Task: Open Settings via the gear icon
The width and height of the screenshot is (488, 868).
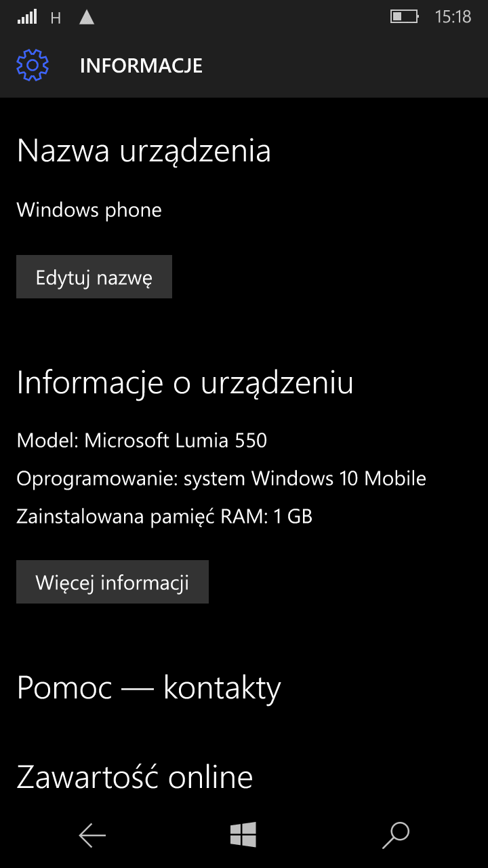Action: point(33,65)
